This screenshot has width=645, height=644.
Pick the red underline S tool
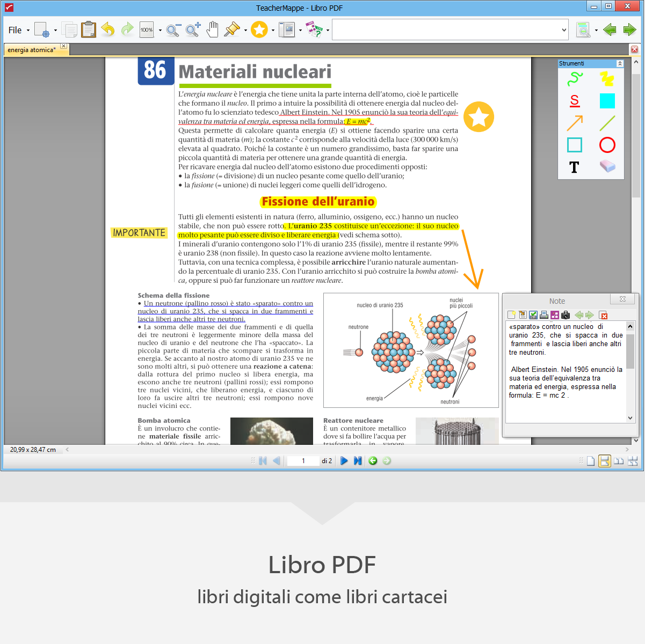pos(575,101)
